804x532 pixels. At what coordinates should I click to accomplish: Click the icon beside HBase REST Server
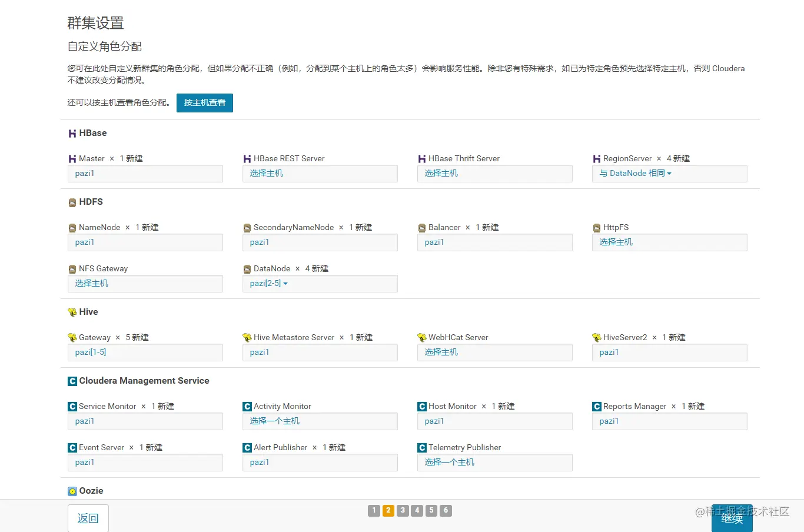pos(247,159)
